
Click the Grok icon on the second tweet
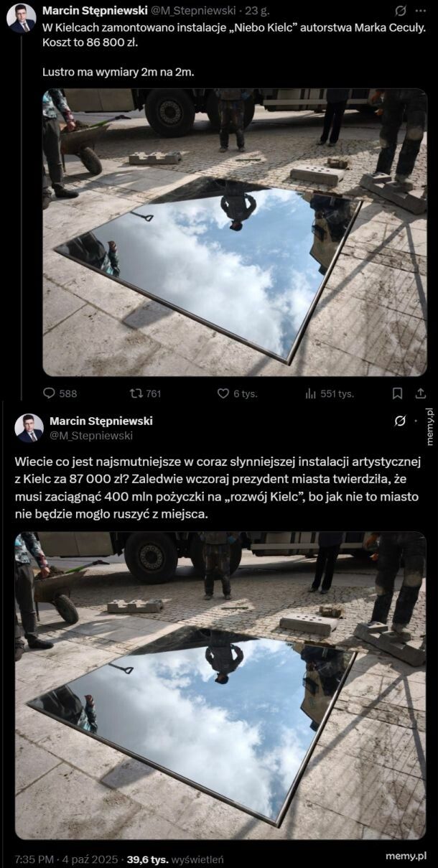401,421
